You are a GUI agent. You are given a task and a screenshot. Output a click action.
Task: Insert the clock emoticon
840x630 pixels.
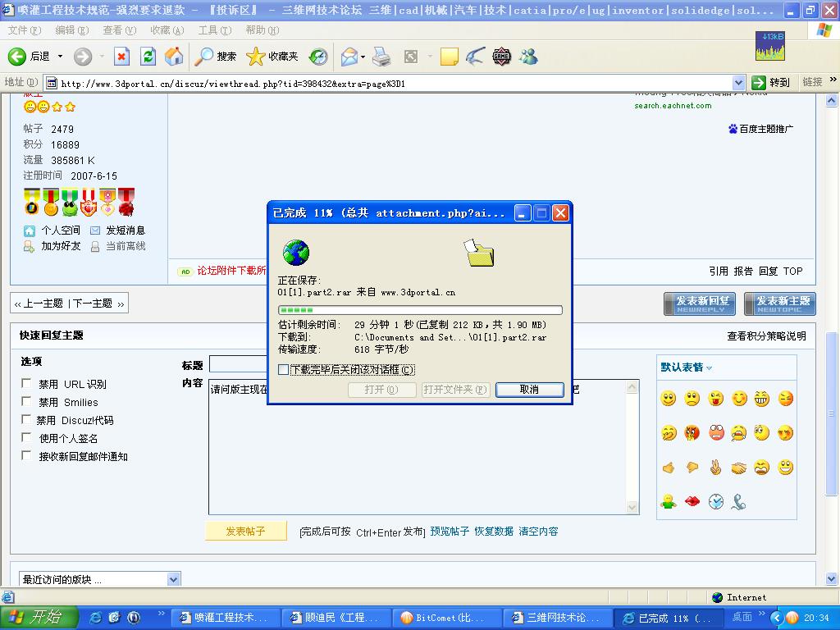click(x=715, y=502)
